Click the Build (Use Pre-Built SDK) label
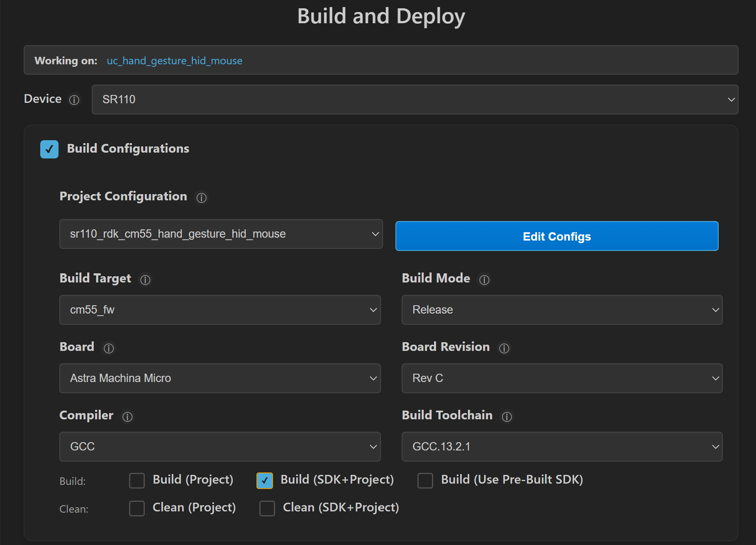The width and height of the screenshot is (756, 545). 512,480
